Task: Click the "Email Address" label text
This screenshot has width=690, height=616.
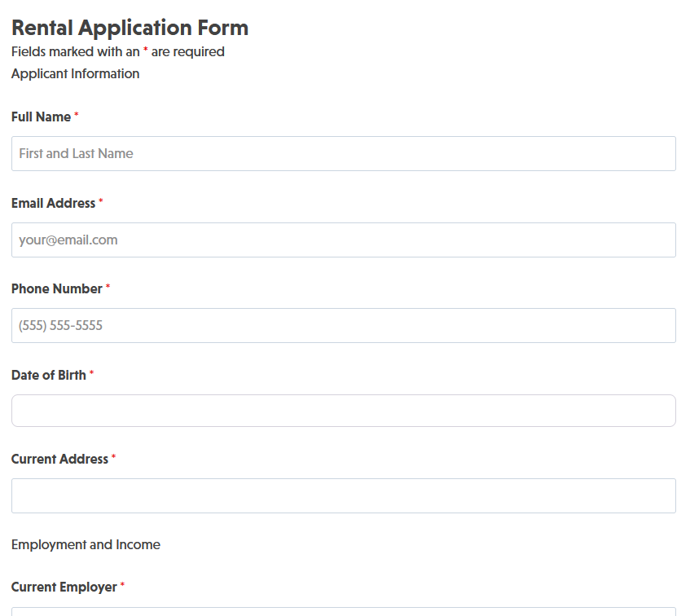Action: (53, 203)
